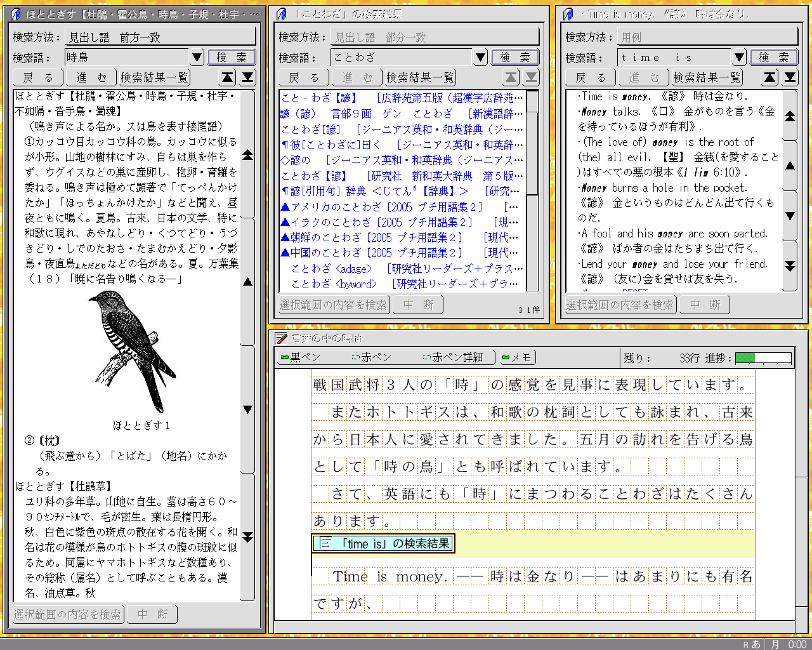Open the 用例 search method selector
812x650 pixels.
click(707, 37)
